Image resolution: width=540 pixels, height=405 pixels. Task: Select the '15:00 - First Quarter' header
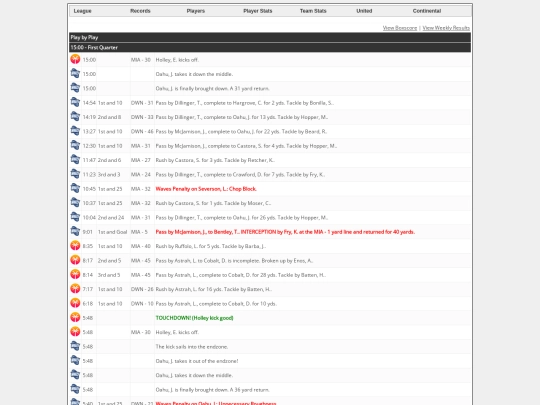pos(270,48)
